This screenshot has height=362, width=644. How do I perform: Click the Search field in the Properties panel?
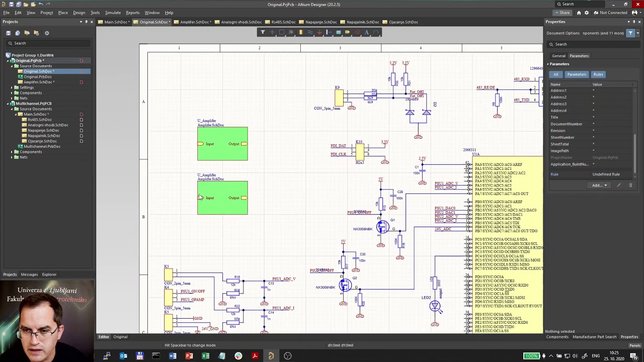point(593,44)
